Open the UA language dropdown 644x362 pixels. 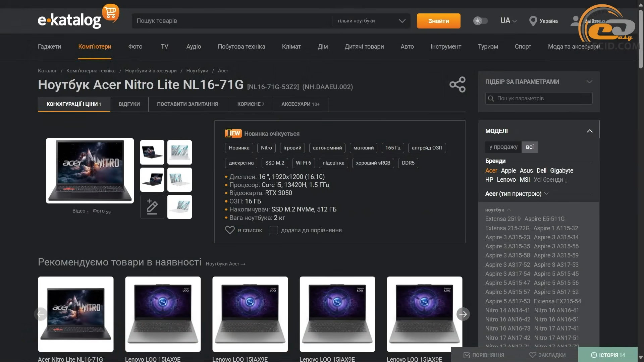pos(508,21)
